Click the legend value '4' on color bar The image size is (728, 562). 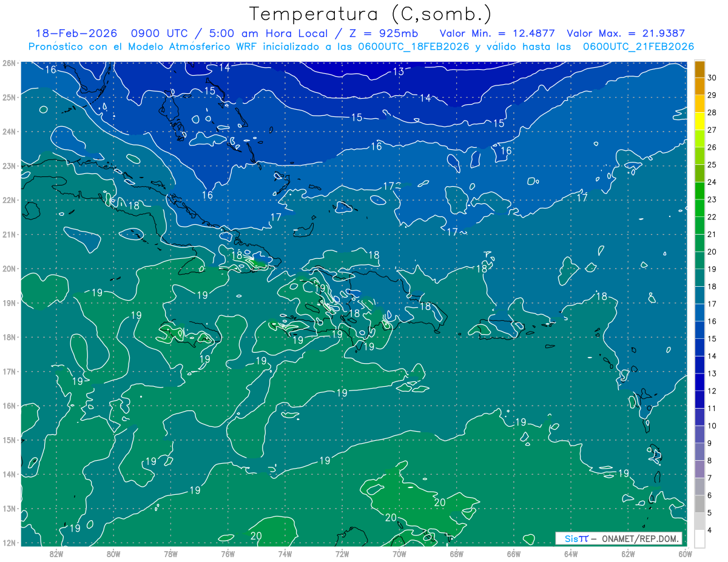pos(710,530)
